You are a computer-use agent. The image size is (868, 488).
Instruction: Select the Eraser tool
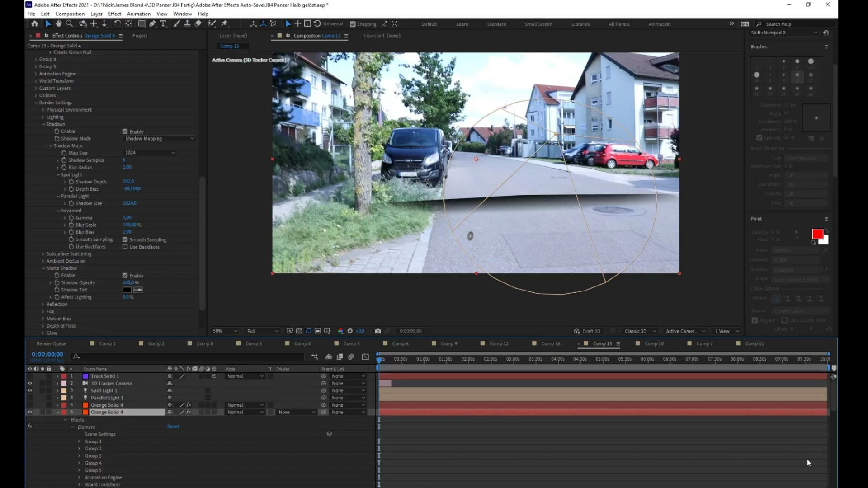point(198,24)
